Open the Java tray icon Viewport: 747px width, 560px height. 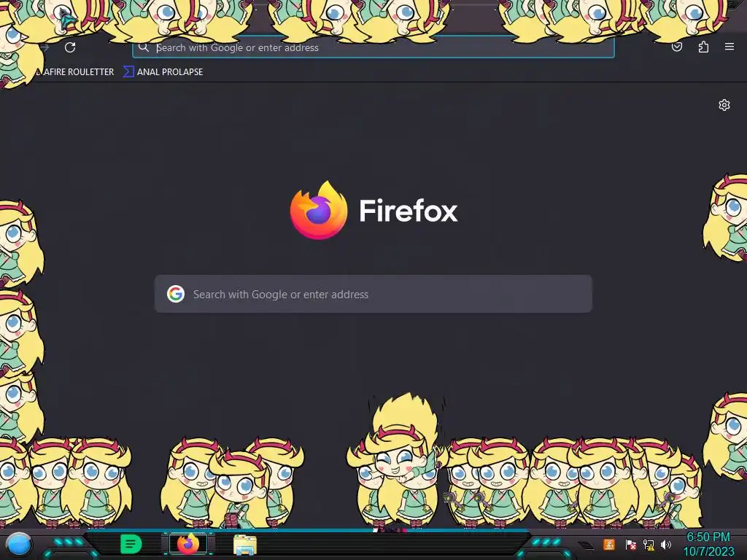[x=609, y=544]
